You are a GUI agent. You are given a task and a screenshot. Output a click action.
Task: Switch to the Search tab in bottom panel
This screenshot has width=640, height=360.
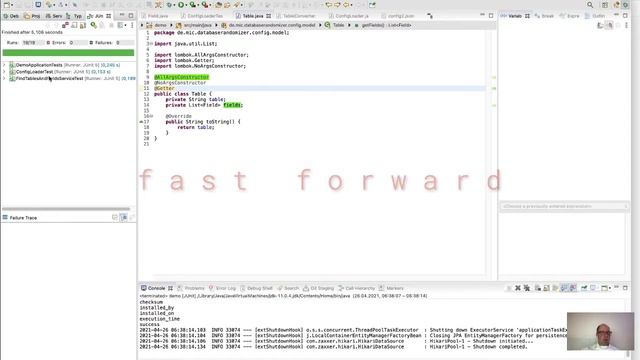tap(288, 288)
